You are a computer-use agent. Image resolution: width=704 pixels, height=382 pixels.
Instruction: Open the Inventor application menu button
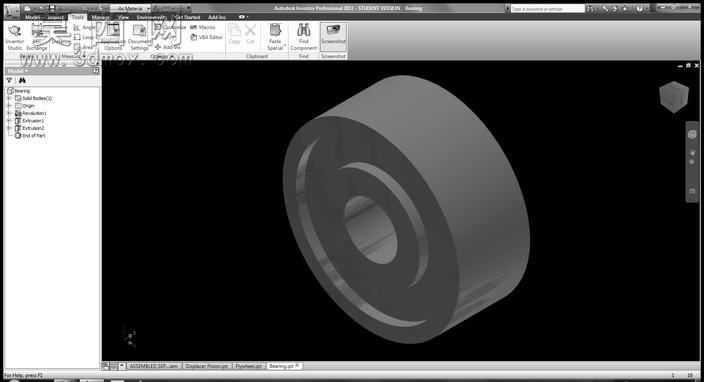11,11
